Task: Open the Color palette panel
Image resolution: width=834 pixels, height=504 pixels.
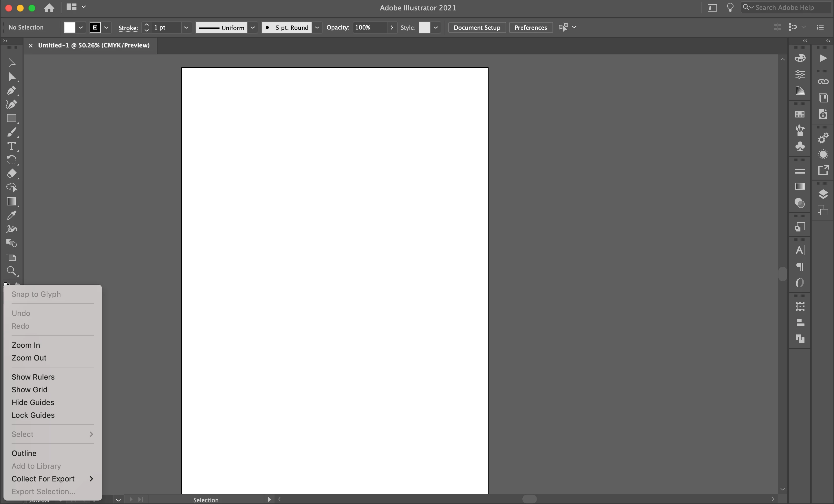Action: [x=800, y=58]
